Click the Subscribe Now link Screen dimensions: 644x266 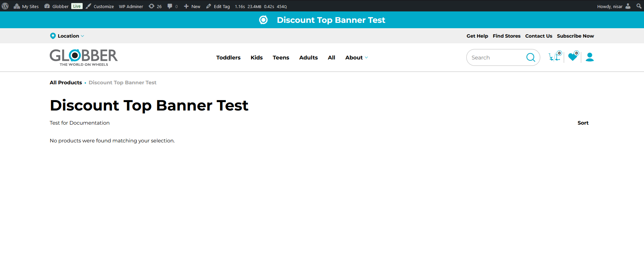click(575, 36)
